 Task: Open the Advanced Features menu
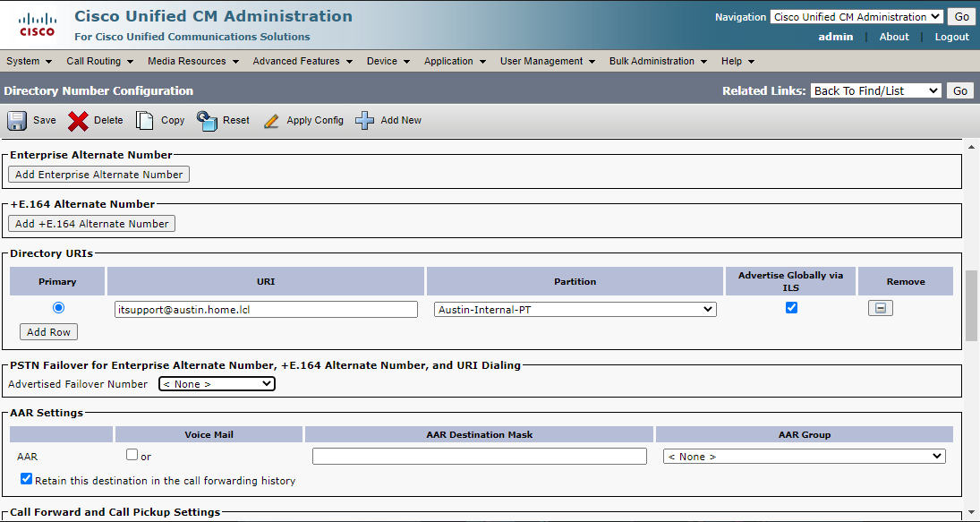point(303,61)
